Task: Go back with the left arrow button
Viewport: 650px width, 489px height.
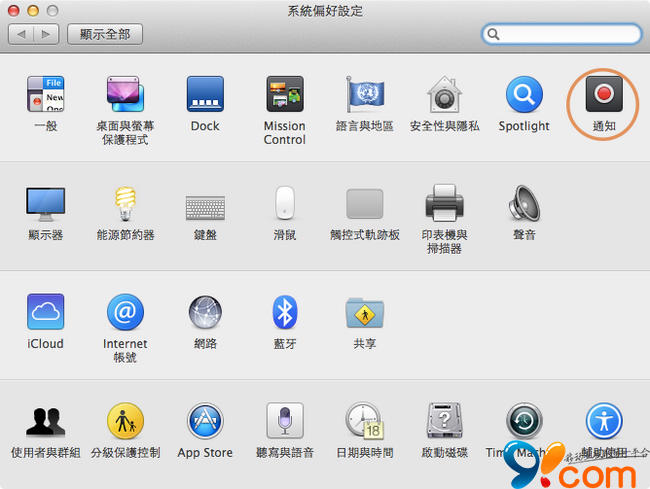Action: [x=21, y=34]
